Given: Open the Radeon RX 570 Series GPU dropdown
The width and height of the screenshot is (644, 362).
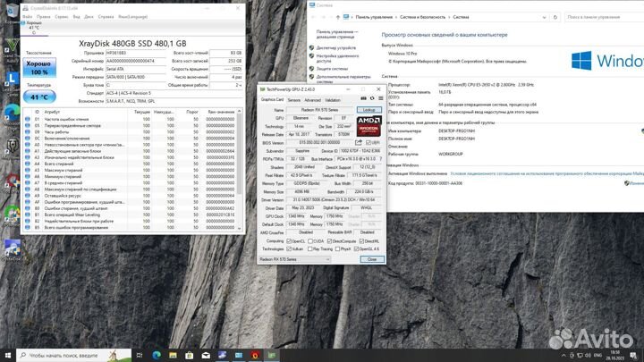Looking at the screenshot, I should coord(294,259).
